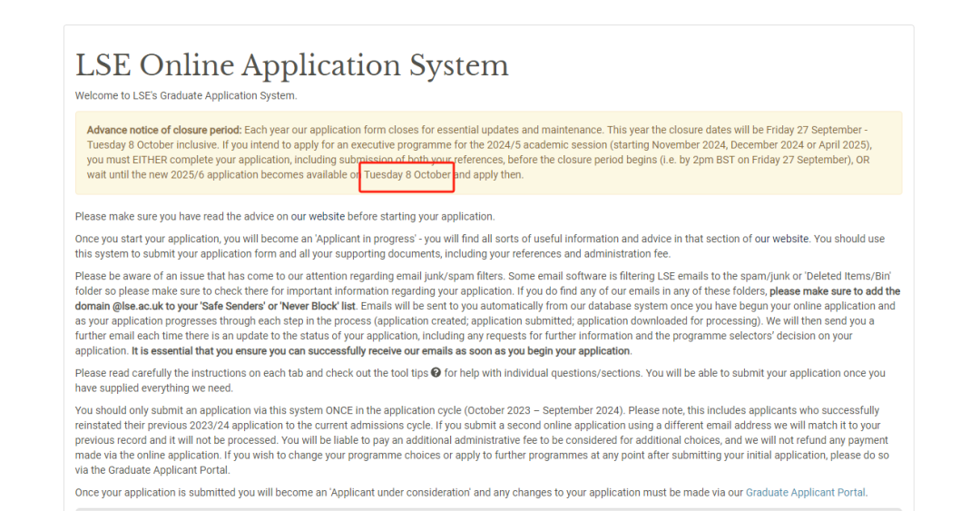Click the text '(October 2023 – September 2024)'

[544, 410]
